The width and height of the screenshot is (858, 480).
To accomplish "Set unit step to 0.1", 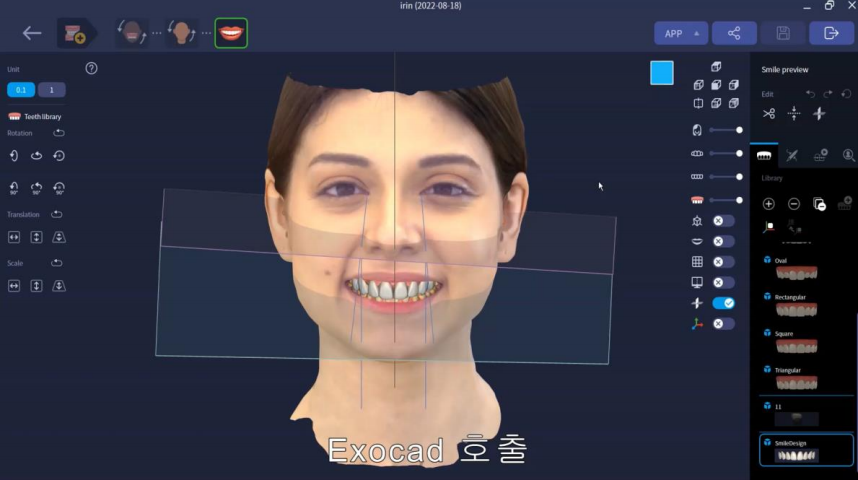I will pyautogui.click(x=21, y=90).
